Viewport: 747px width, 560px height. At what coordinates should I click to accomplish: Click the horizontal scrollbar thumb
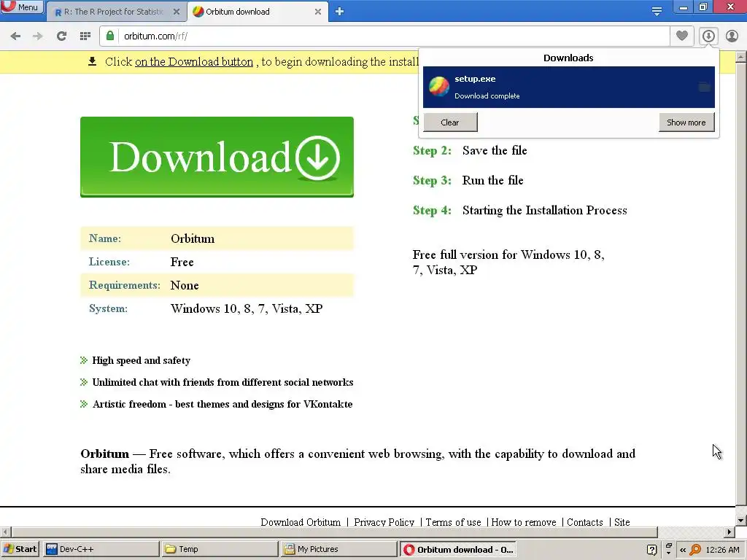tap(334, 532)
